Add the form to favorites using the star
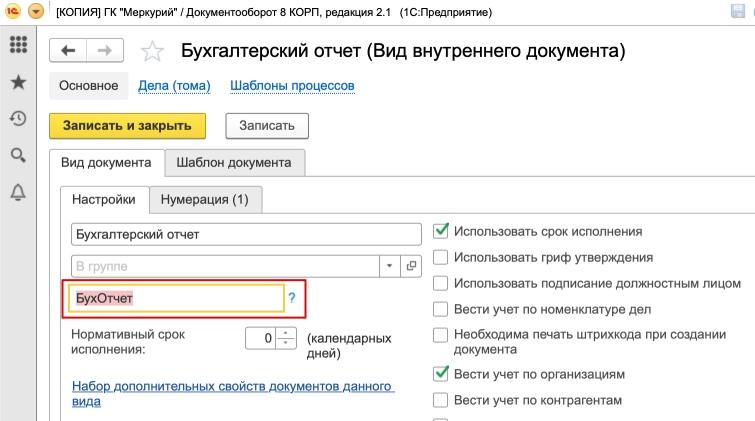 (152, 52)
